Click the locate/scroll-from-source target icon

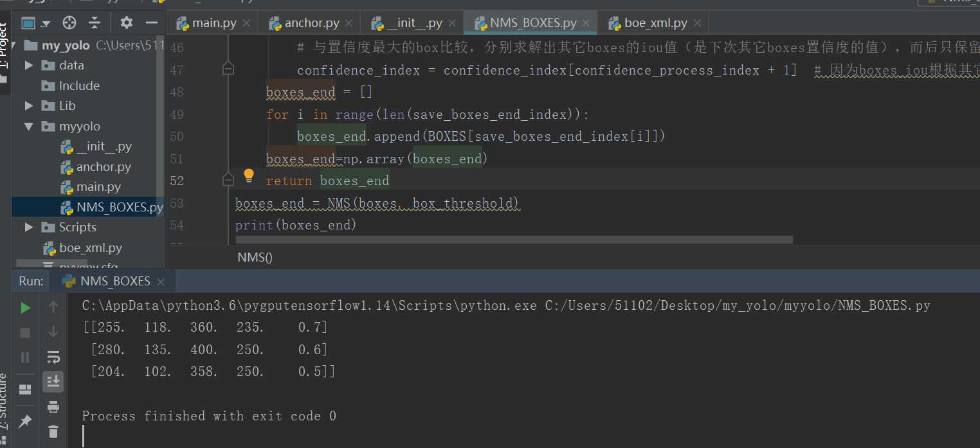tap(69, 23)
